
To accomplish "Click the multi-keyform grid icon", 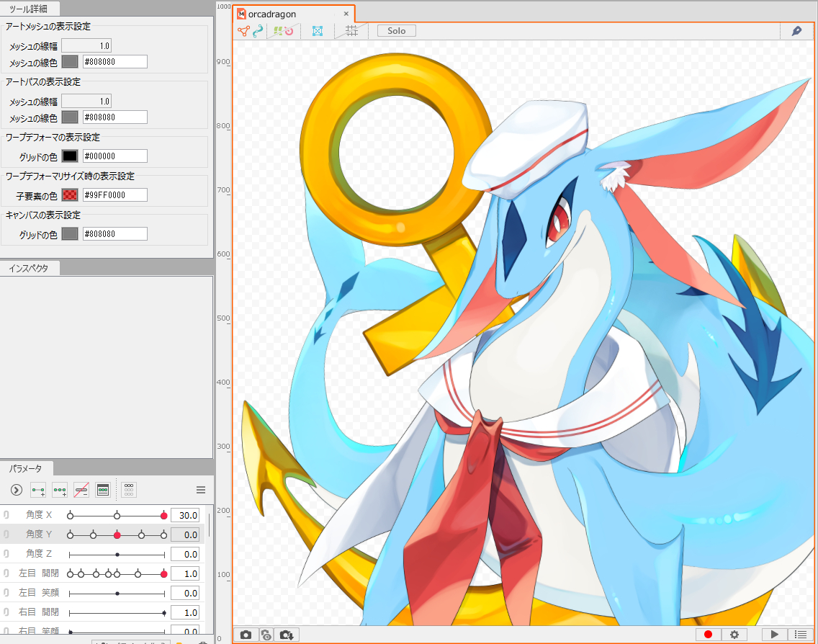I will coord(129,490).
